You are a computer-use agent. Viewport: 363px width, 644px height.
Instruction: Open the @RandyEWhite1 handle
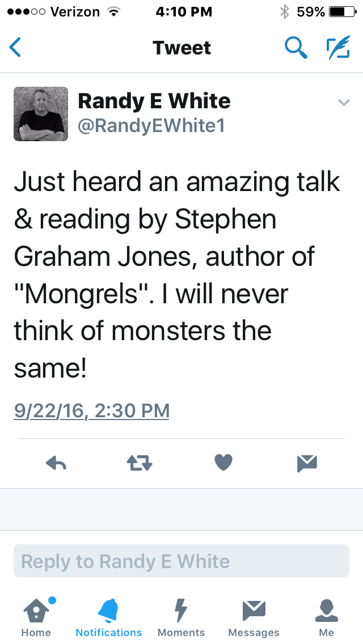tap(151, 126)
